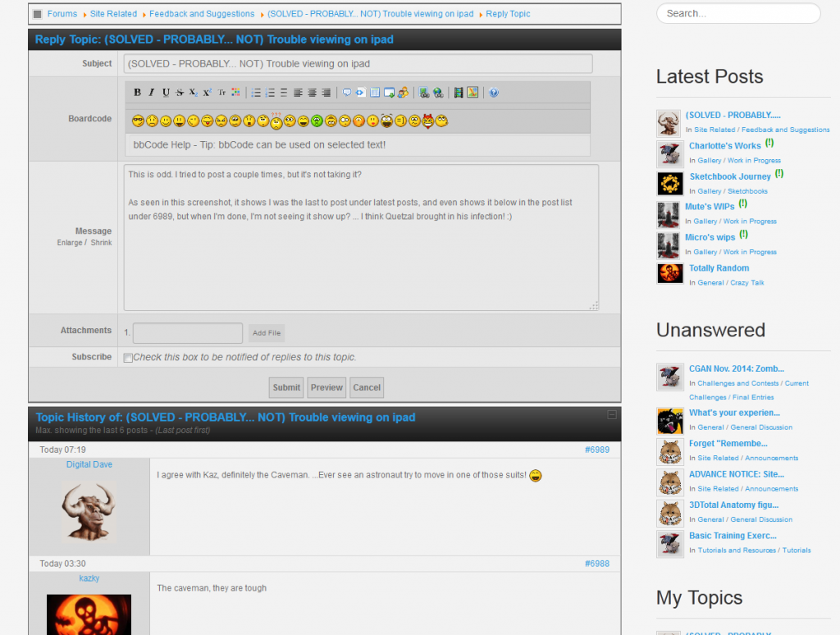Insert a table
840x635 pixels.
pyautogui.click(x=375, y=93)
